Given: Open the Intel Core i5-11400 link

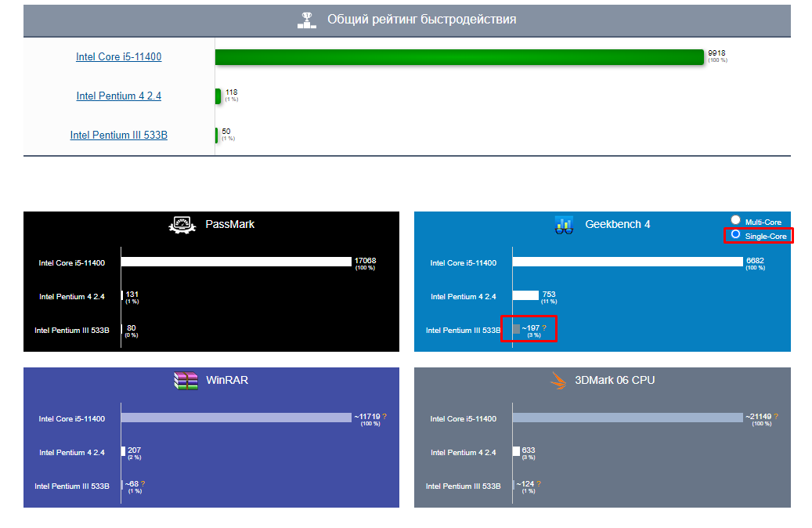Looking at the screenshot, I should pos(118,57).
